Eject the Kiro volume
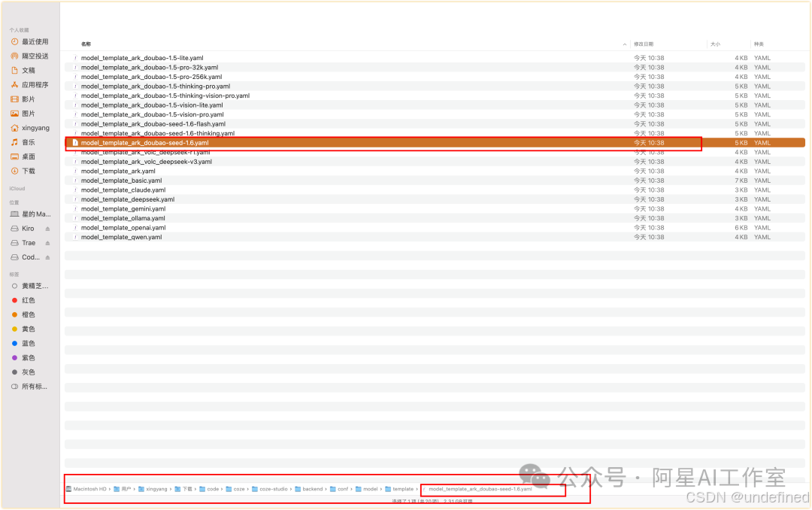Image resolution: width=812 pixels, height=510 pixels. [x=47, y=229]
